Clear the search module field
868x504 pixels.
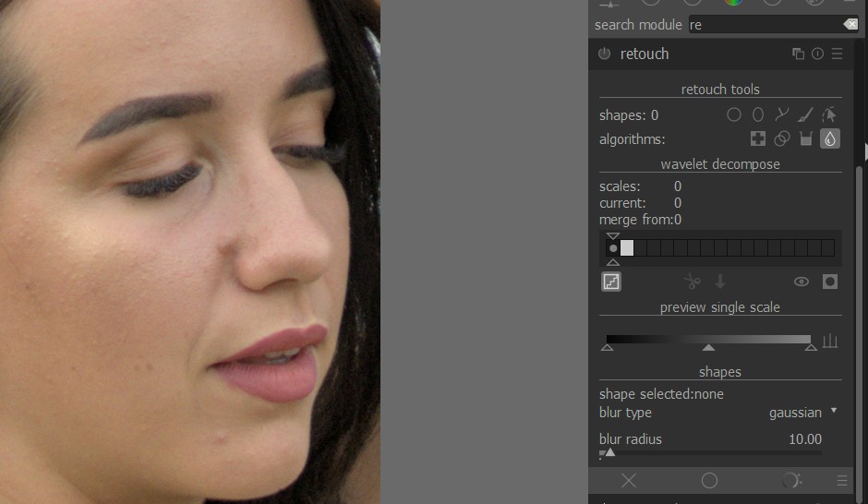click(850, 24)
